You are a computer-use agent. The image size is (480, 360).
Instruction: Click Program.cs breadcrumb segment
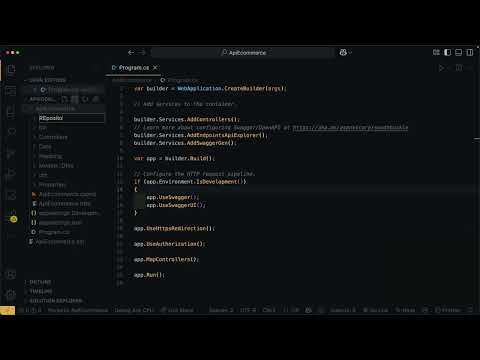[x=183, y=80]
